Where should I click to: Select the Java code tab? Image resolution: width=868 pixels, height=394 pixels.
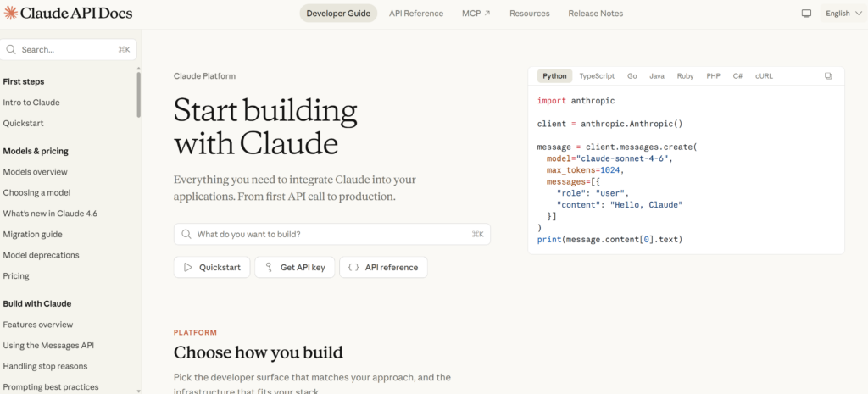[x=657, y=76]
